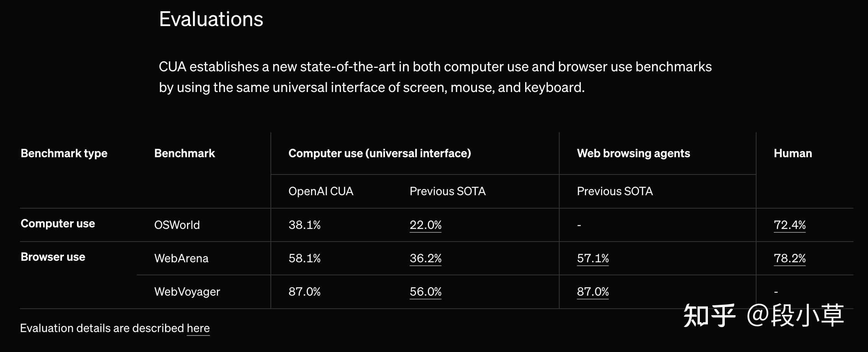Image resolution: width=868 pixels, height=352 pixels.
Task: Open the 36.2% WebArena previous SOTA link
Action: [x=425, y=258]
